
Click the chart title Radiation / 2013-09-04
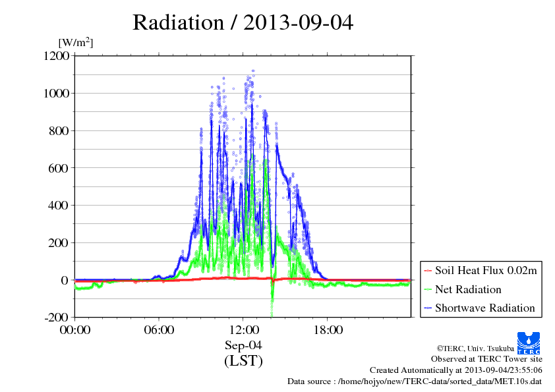pyautogui.click(x=243, y=22)
